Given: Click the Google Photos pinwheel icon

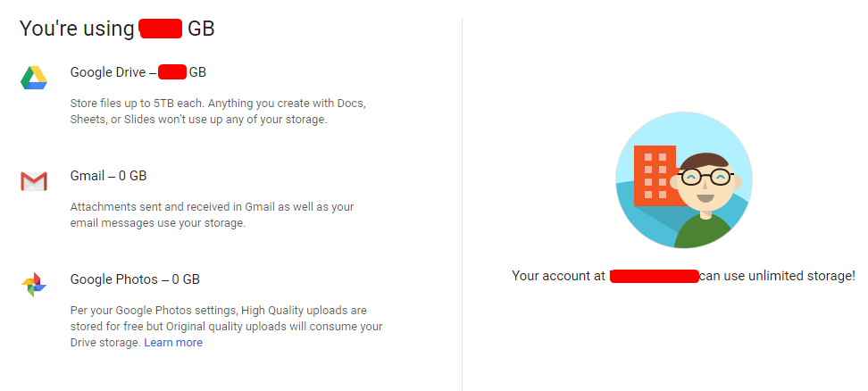Looking at the screenshot, I should click(x=34, y=285).
